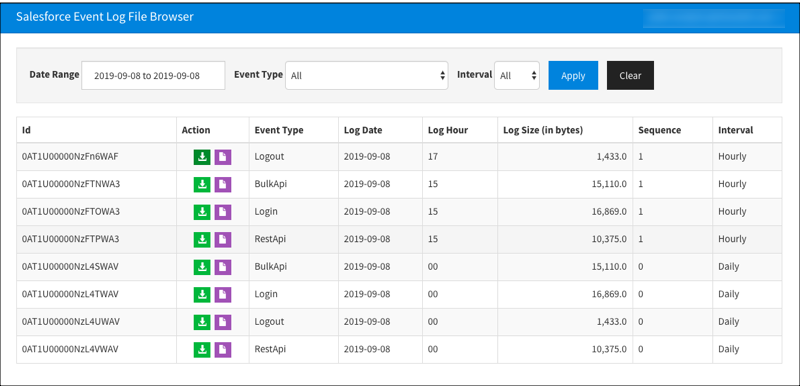Click the Event Type column header

pyautogui.click(x=279, y=130)
